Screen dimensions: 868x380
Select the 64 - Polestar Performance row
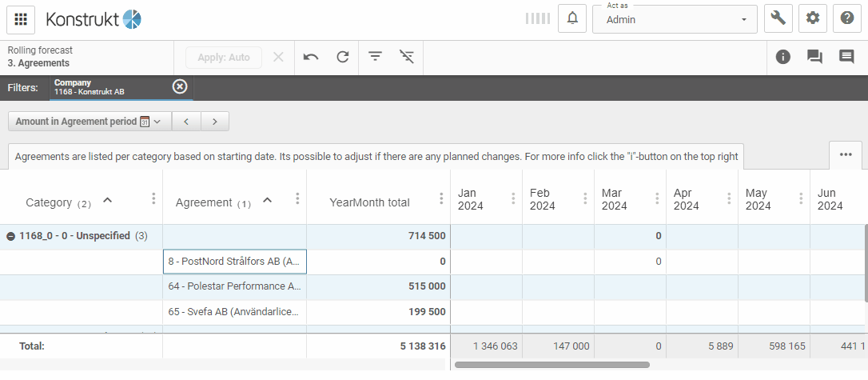click(235, 286)
